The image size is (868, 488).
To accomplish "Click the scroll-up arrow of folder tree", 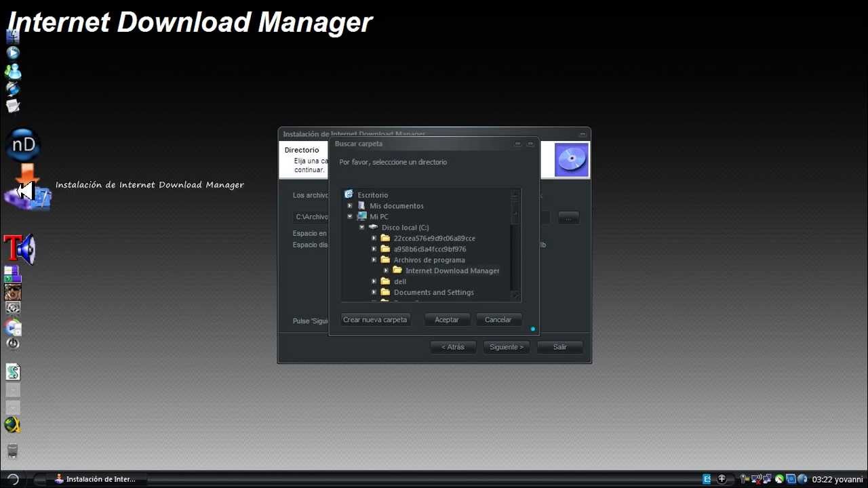I will [515, 195].
